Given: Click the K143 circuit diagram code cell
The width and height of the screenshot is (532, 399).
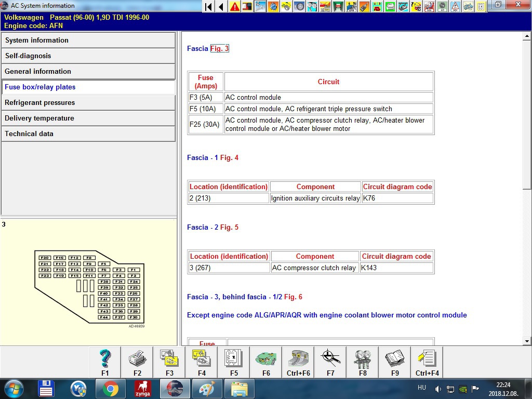Looking at the screenshot, I should tap(396, 268).
